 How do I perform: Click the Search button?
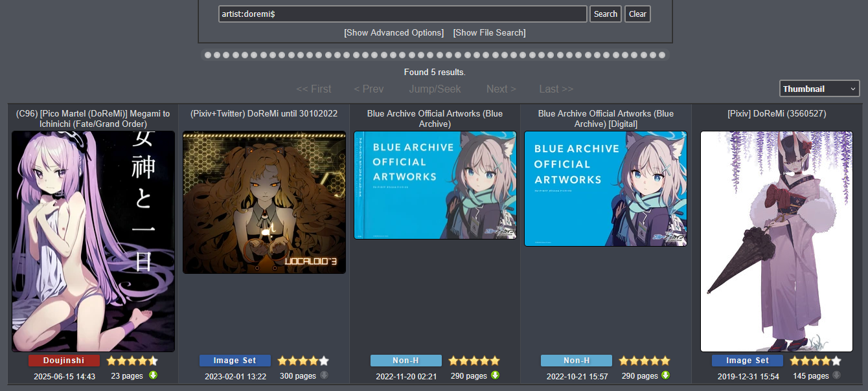(x=606, y=14)
